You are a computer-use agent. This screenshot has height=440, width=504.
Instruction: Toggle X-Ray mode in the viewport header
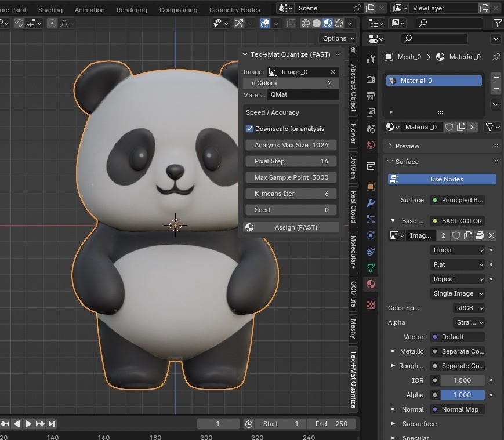click(290, 23)
